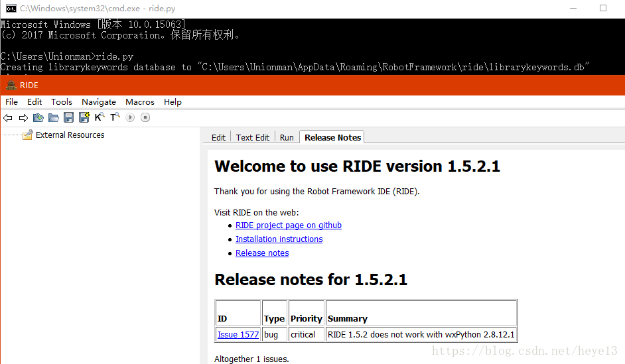Click the Run Test play icon
Image resolution: width=625 pixels, height=364 pixels.
[130, 117]
